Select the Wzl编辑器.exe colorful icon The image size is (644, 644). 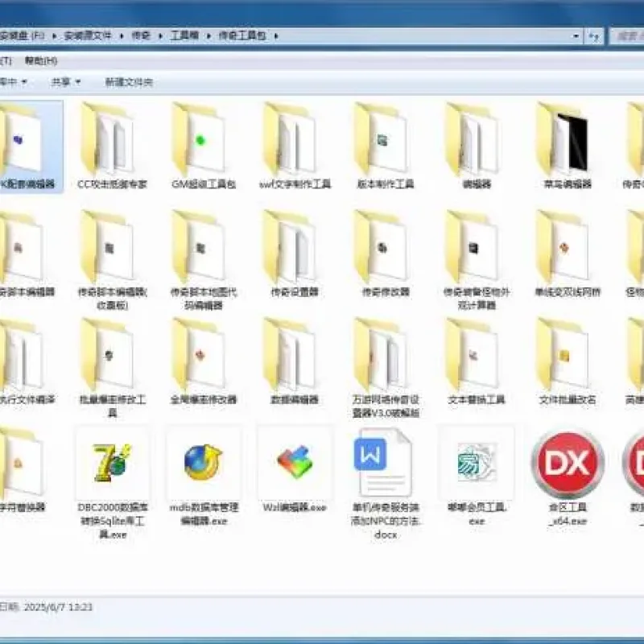(295, 463)
